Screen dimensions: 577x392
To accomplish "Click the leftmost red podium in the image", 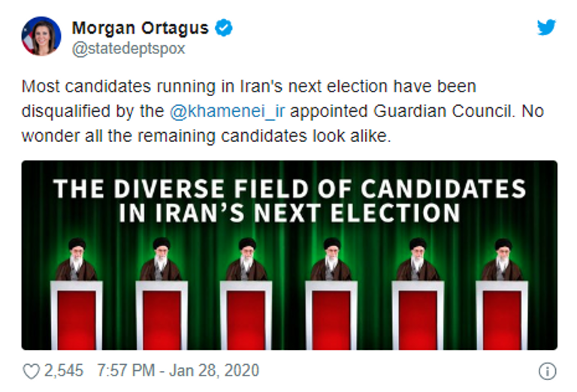I will click(x=76, y=315).
